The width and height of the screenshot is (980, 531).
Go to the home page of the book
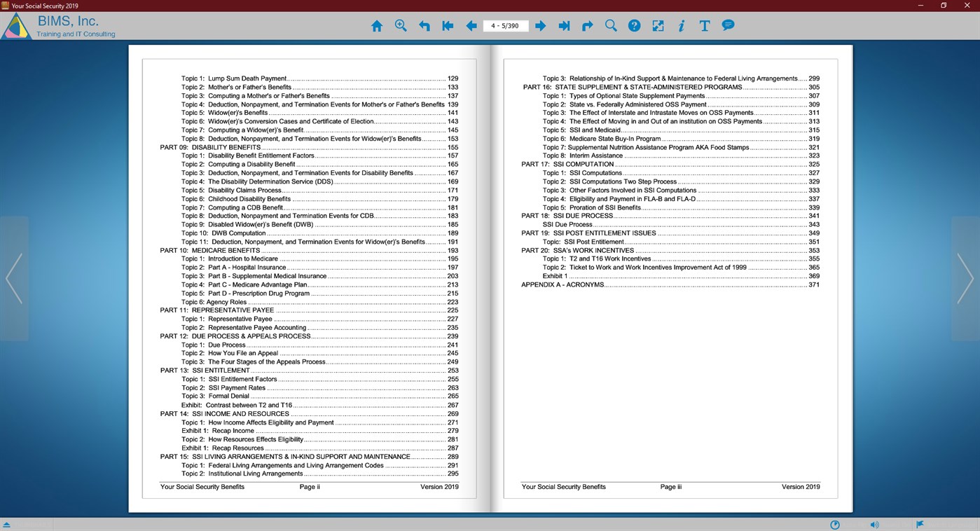coord(377,26)
